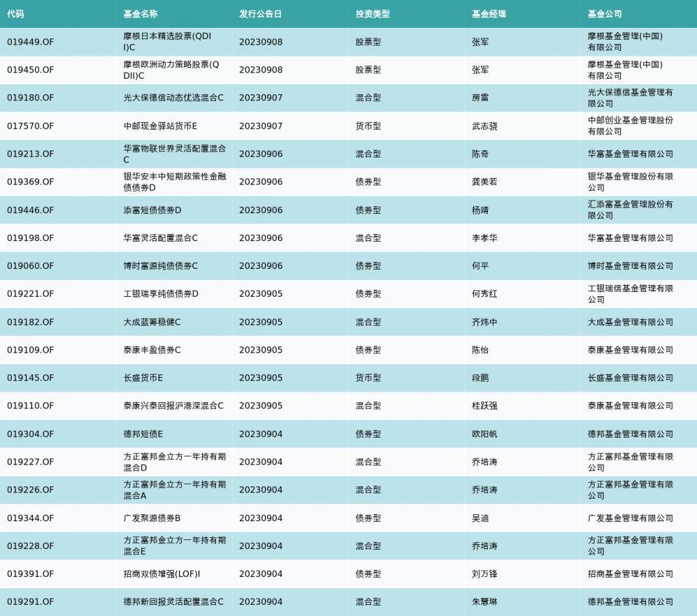Select fund code 019344.OF
The height and width of the screenshot is (616, 697).
coord(30,518)
